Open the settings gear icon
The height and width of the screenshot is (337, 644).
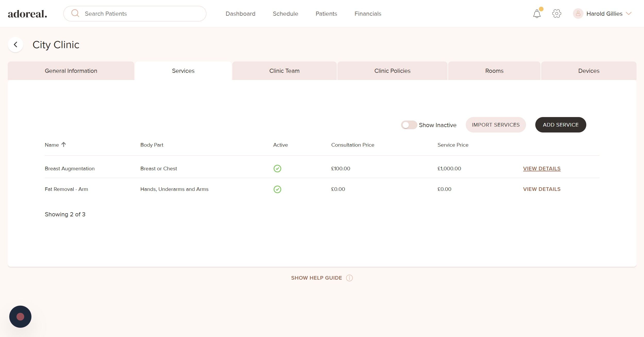[x=556, y=14]
